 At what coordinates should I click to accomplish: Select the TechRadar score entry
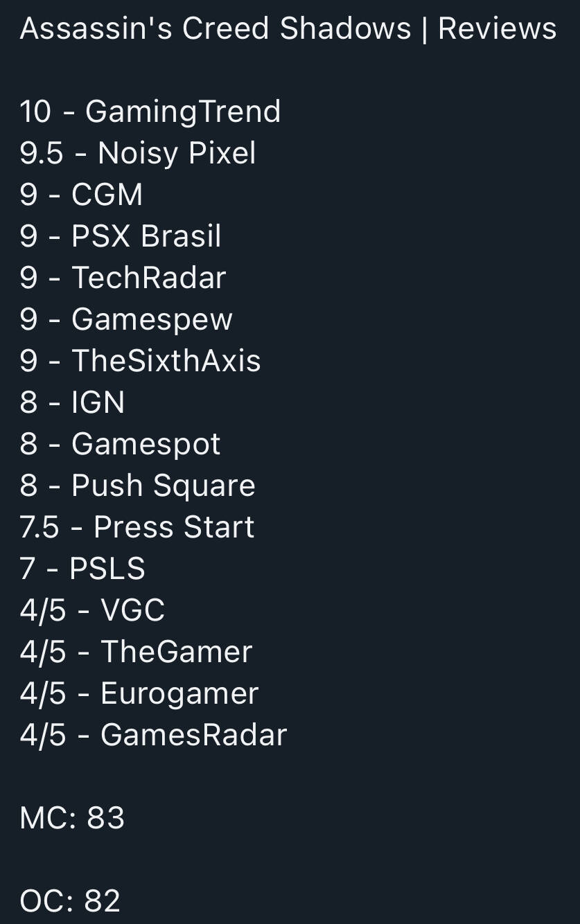pos(123,278)
